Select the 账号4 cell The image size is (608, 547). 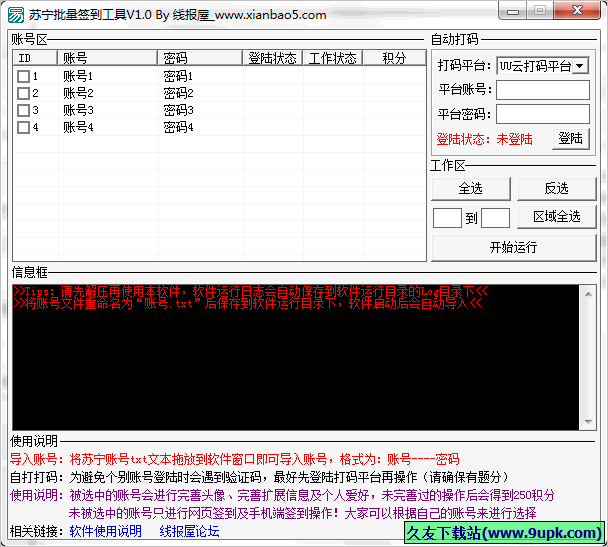point(78,128)
